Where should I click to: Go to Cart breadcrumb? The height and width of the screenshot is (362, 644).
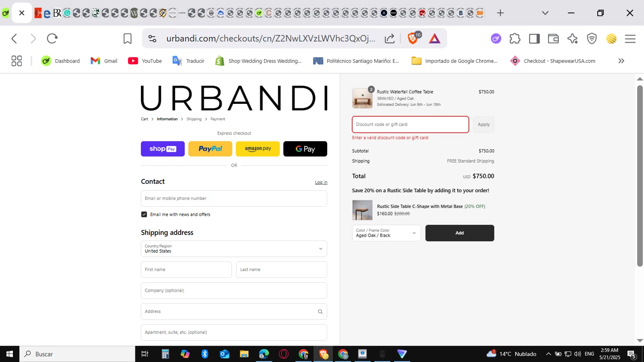pos(145,119)
